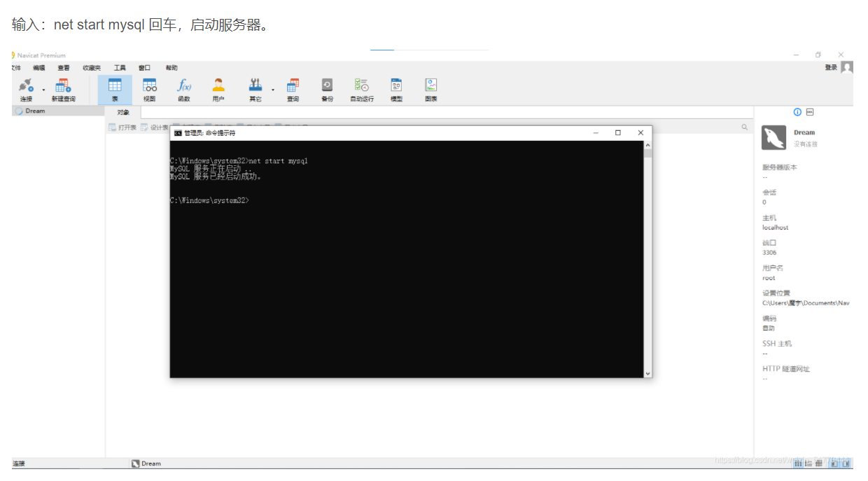The height and width of the screenshot is (481, 868).
Task: Click the settings location path text
Action: click(806, 303)
